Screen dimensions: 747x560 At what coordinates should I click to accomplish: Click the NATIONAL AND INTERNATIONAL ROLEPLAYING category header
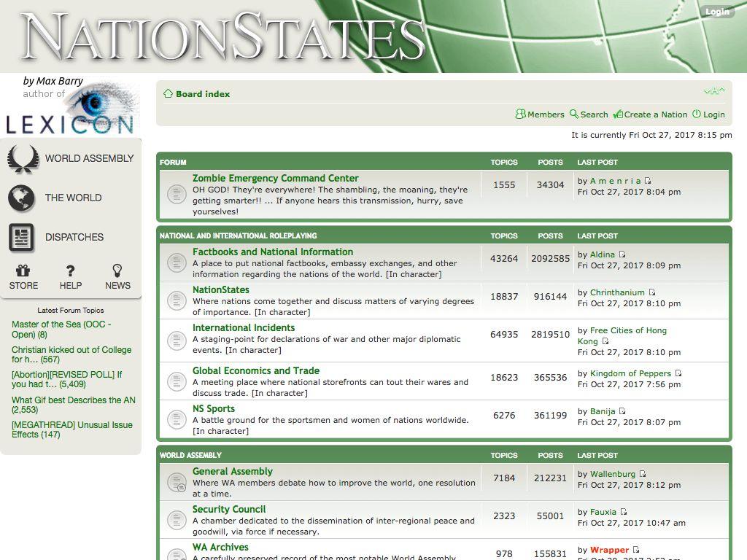pyautogui.click(x=239, y=236)
